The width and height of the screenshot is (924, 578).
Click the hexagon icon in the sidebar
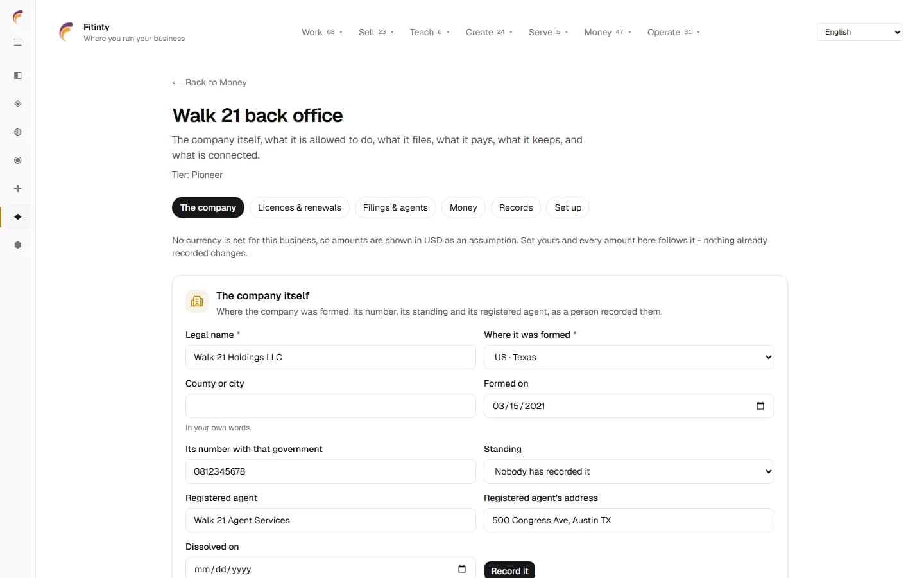pos(18,245)
